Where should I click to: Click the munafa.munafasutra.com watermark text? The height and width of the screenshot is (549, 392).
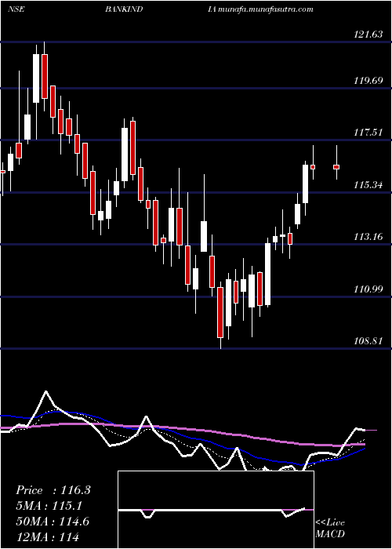[266, 9]
